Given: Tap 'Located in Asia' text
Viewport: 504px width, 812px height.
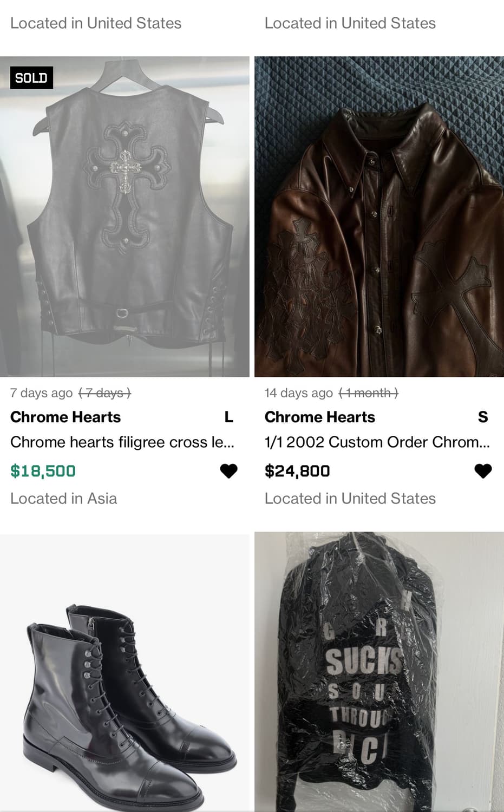Looking at the screenshot, I should (63, 499).
